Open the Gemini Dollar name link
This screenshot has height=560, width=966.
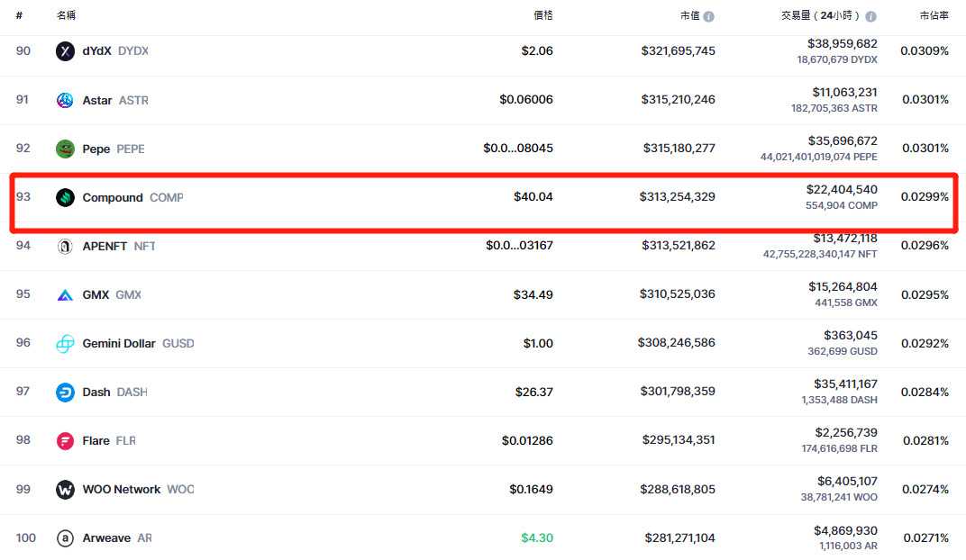pos(119,343)
